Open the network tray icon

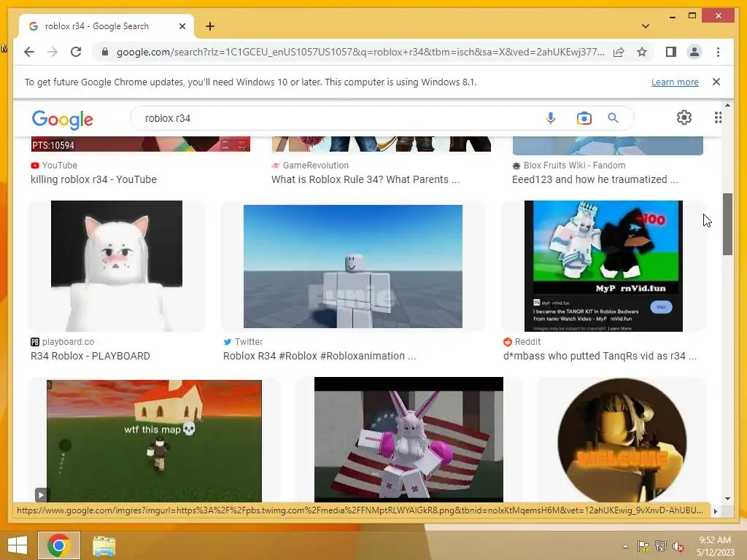pos(661,546)
